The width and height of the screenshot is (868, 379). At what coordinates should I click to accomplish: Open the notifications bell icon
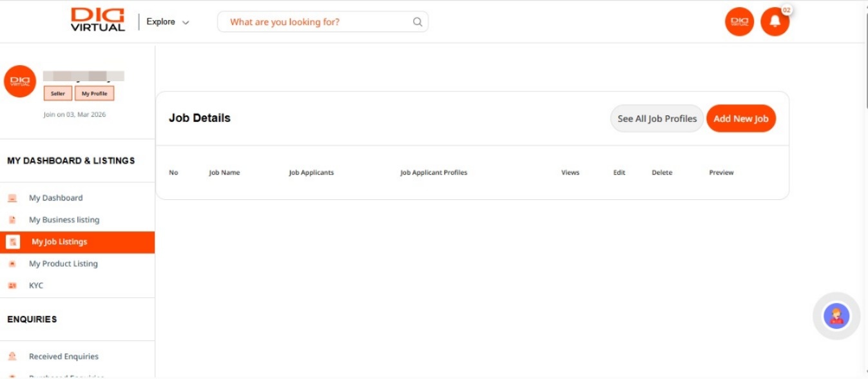775,22
